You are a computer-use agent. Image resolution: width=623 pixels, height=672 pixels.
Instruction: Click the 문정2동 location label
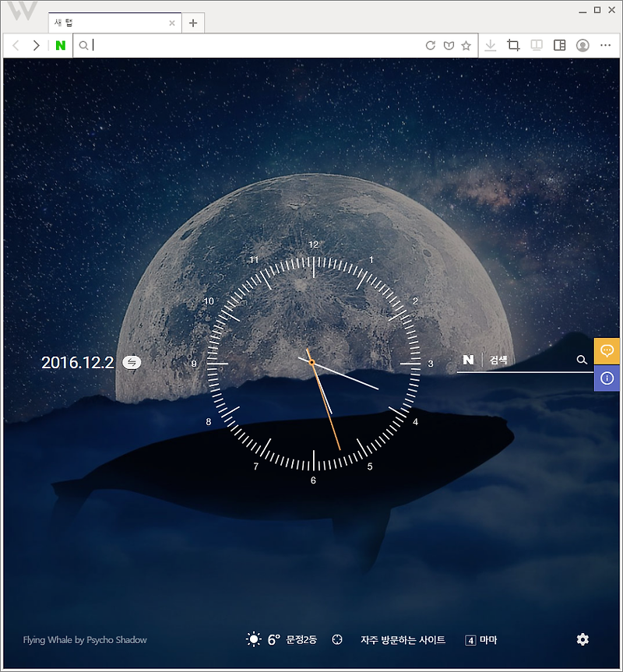pyautogui.click(x=301, y=640)
